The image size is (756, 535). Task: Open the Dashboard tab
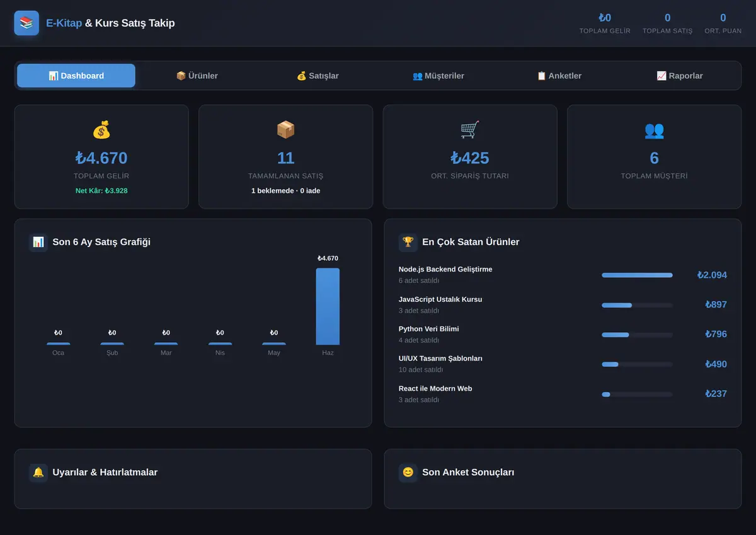[x=76, y=76]
